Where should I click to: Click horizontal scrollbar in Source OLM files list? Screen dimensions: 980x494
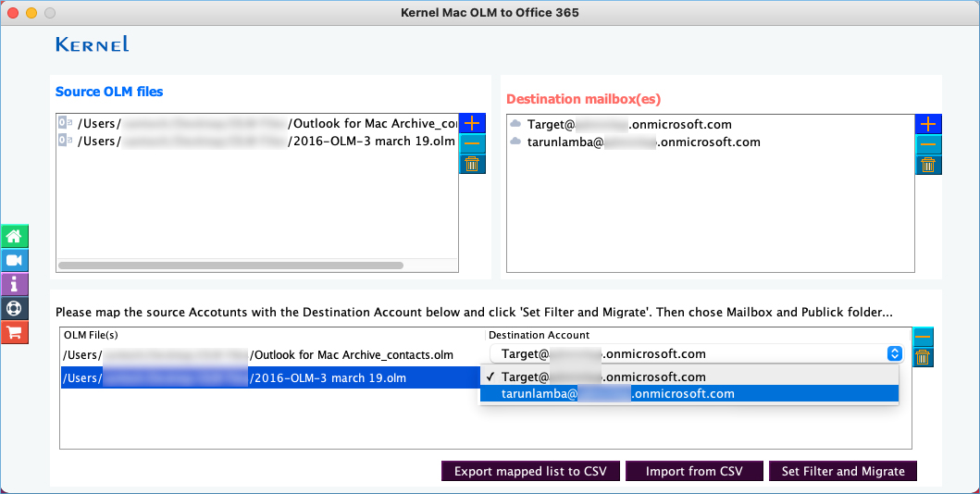point(230,266)
